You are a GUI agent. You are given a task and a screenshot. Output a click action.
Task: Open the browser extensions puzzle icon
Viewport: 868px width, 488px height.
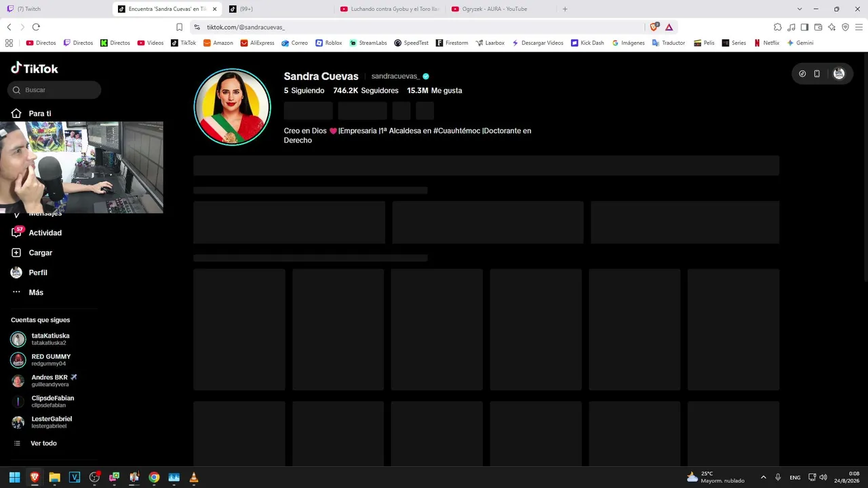(777, 27)
